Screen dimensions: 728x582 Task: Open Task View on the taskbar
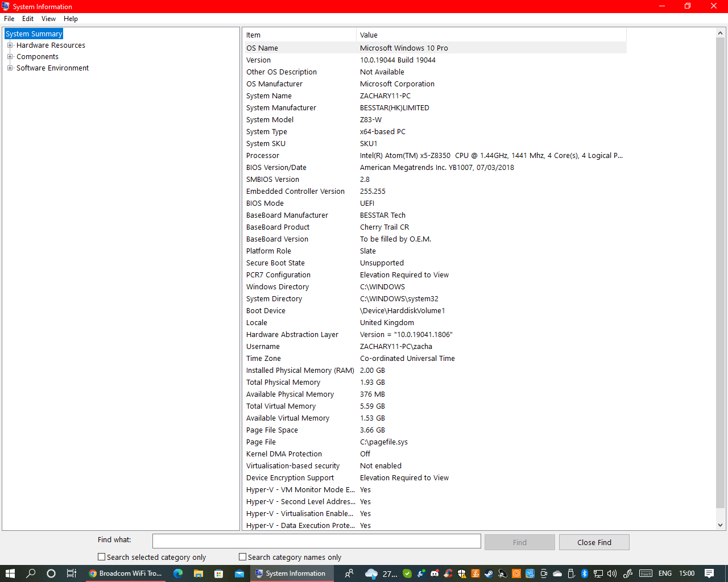click(71, 573)
